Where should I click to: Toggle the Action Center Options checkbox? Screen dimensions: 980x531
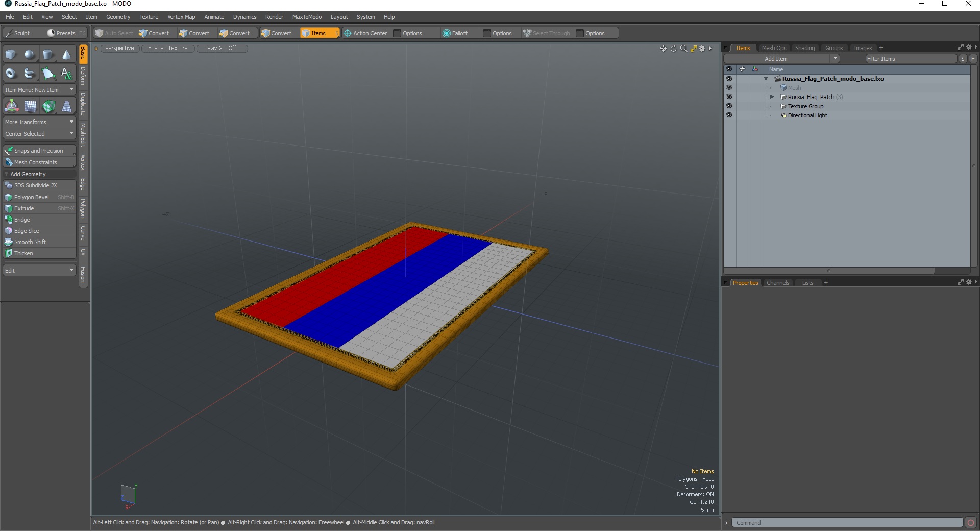pos(397,33)
